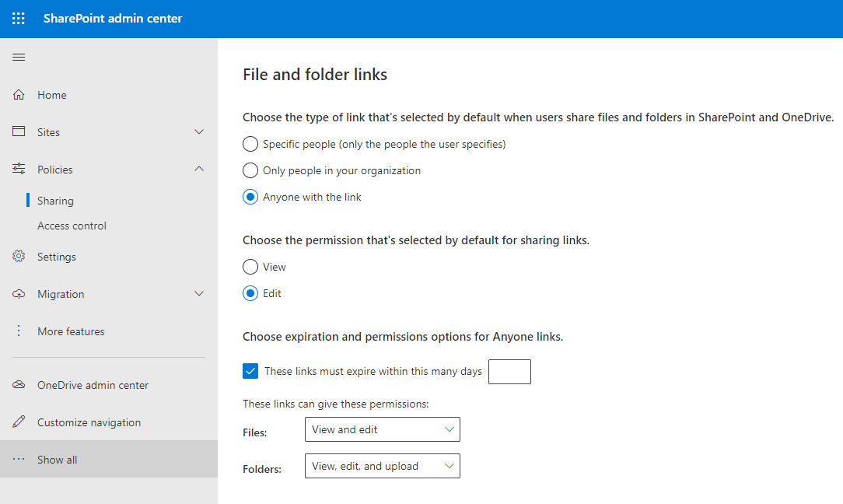Click the SharePoint admin center title
The image size is (843, 504).
[113, 19]
